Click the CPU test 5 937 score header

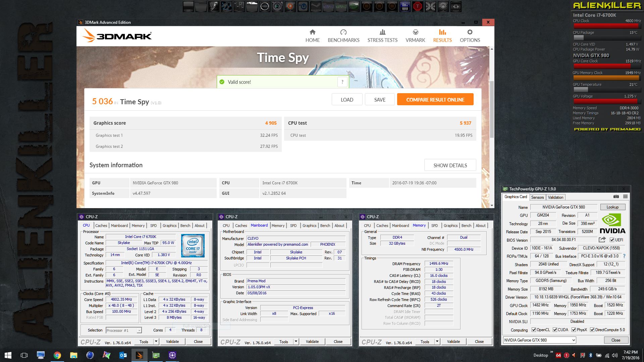pos(380,123)
